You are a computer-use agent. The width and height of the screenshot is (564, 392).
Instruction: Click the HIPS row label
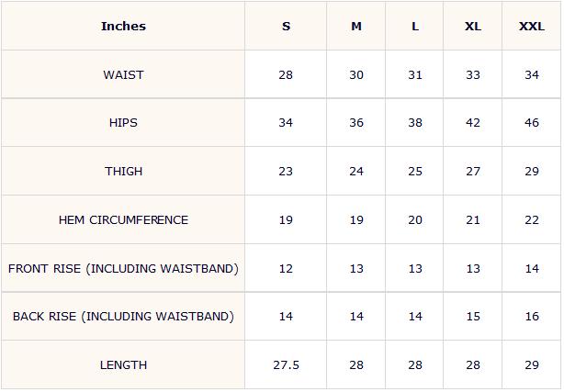pyautogui.click(x=123, y=123)
